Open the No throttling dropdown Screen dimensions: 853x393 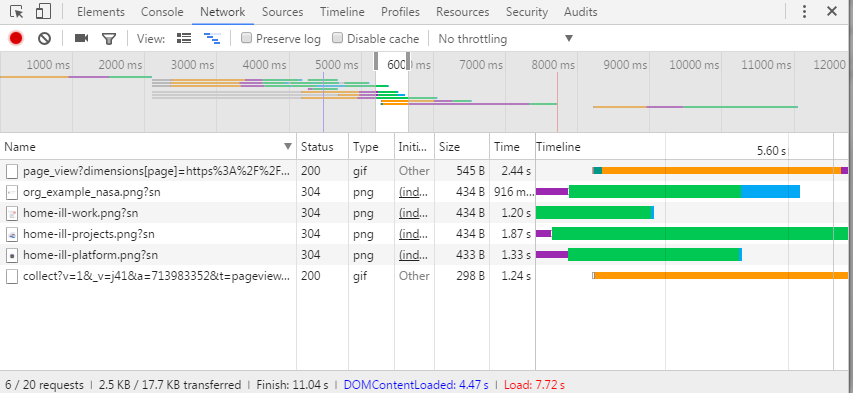point(506,39)
